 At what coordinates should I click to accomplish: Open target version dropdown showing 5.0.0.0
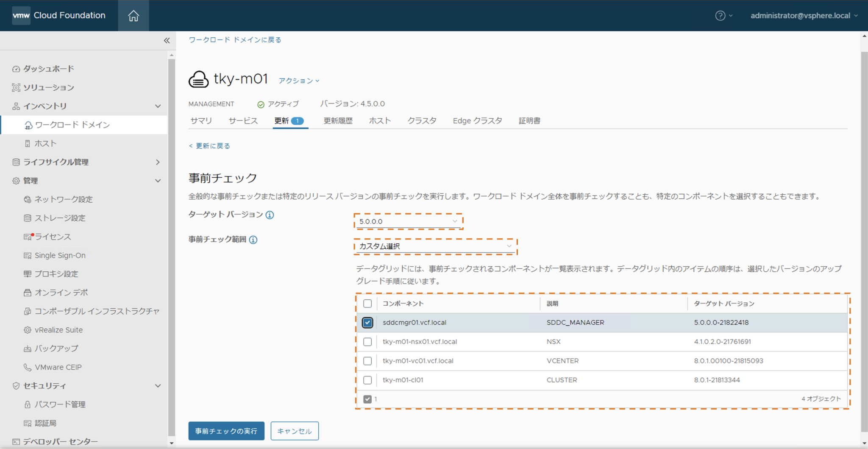click(408, 221)
